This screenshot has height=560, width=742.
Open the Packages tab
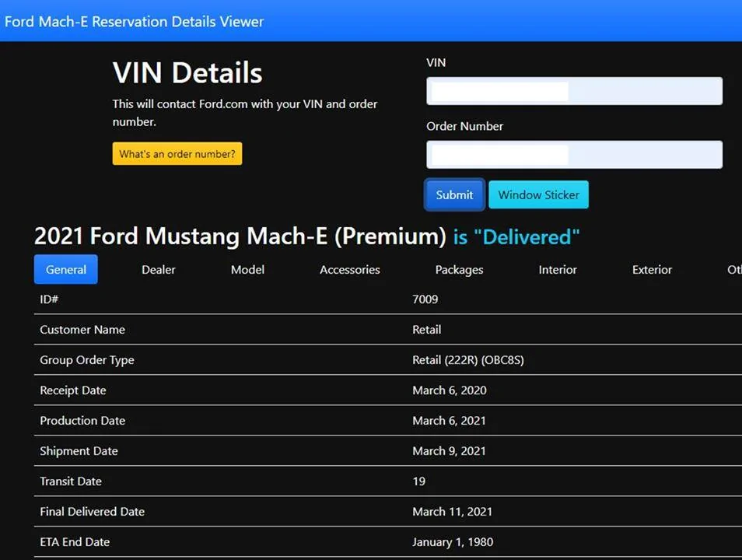(459, 269)
